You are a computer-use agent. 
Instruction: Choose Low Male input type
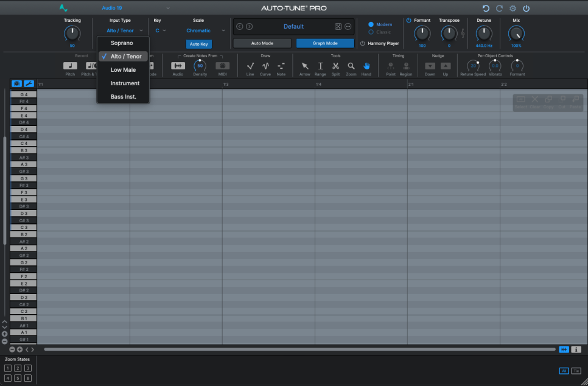click(x=124, y=70)
